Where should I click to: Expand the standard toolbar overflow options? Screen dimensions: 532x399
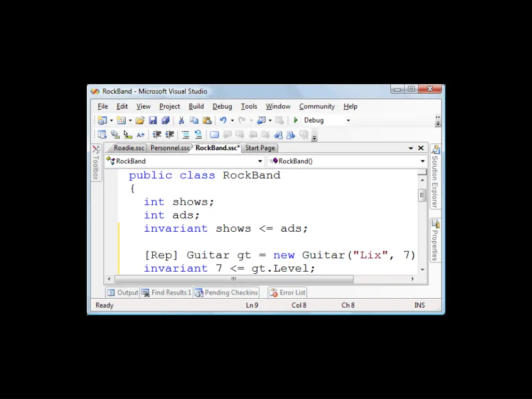point(438,121)
